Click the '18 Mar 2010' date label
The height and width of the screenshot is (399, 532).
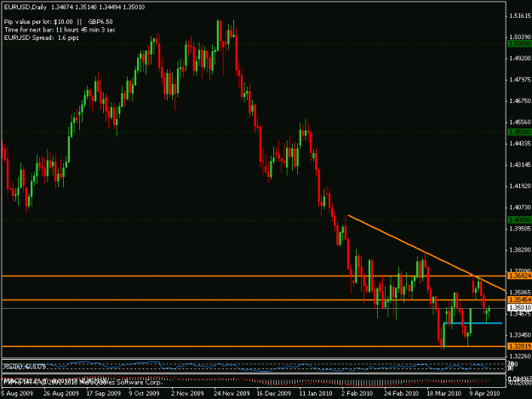coord(444,393)
